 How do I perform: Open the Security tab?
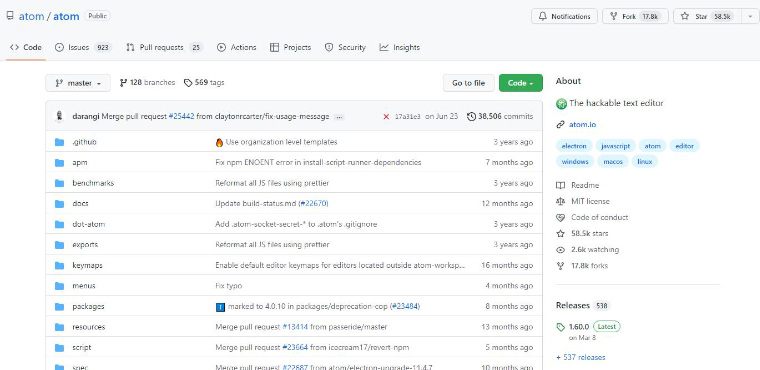pyautogui.click(x=345, y=48)
